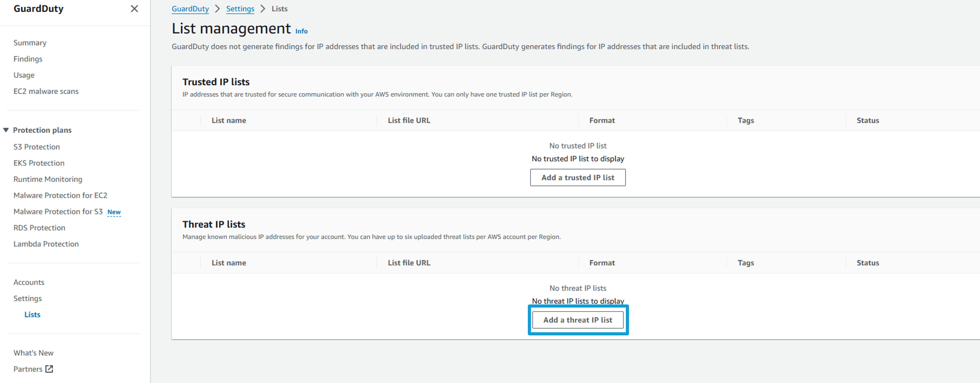Click GuardDuty breadcrumb link

click(190, 9)
